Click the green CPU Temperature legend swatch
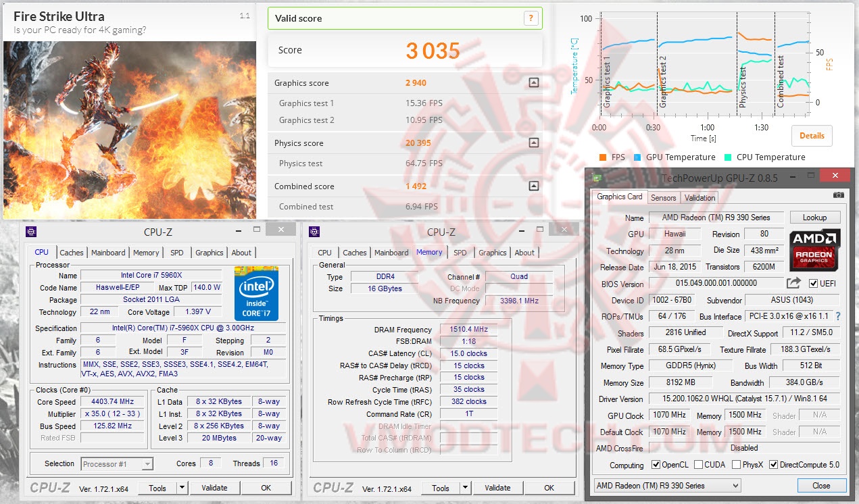Viewport: 859px width, 504px height. 728,157
